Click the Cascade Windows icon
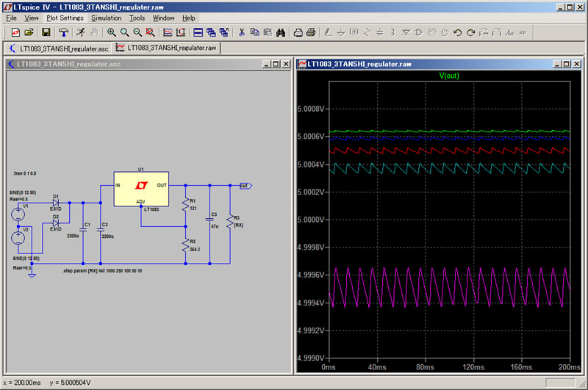The image size is (588, 390). 211,32
